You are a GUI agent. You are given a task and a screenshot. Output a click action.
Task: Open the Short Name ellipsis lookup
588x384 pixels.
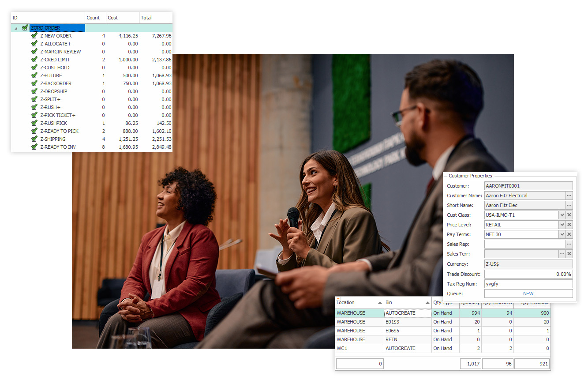(x=569, y=205)
